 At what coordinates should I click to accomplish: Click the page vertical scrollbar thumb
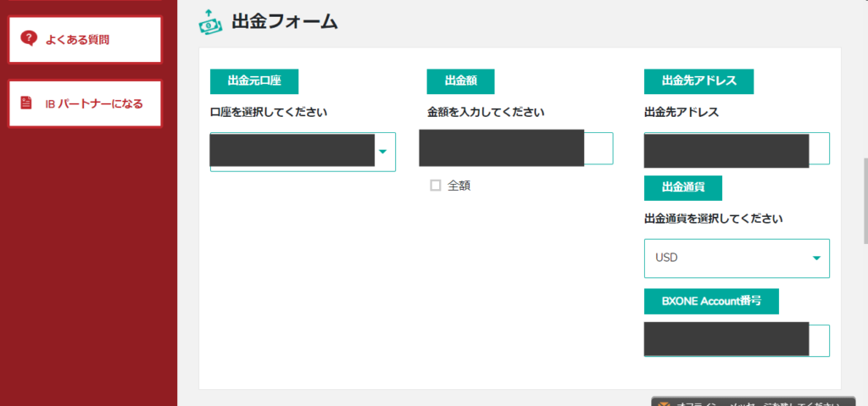(865, 203)
